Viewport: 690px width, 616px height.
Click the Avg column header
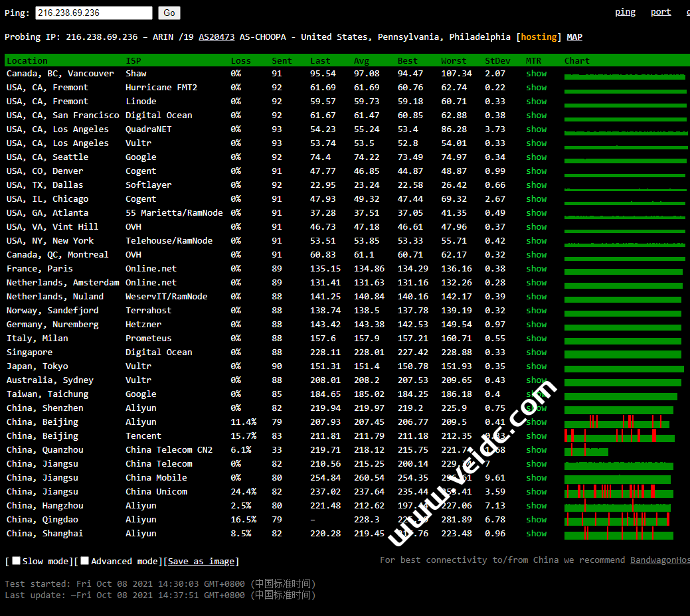point(361,61)
